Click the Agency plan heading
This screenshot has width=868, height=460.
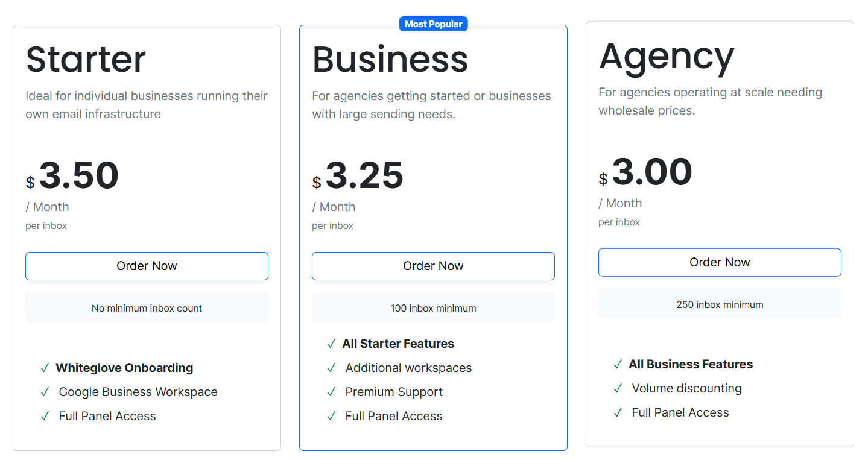coord(667,56)
